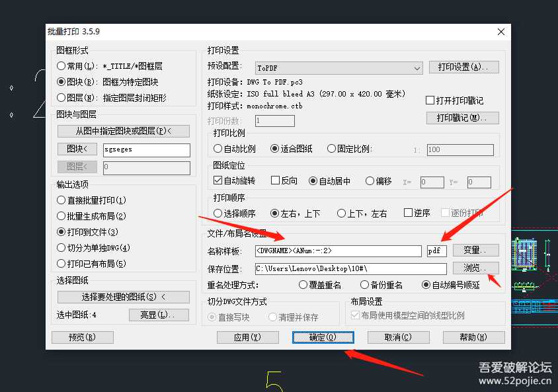Click 选择要处理的图纸(S) button

124,297
